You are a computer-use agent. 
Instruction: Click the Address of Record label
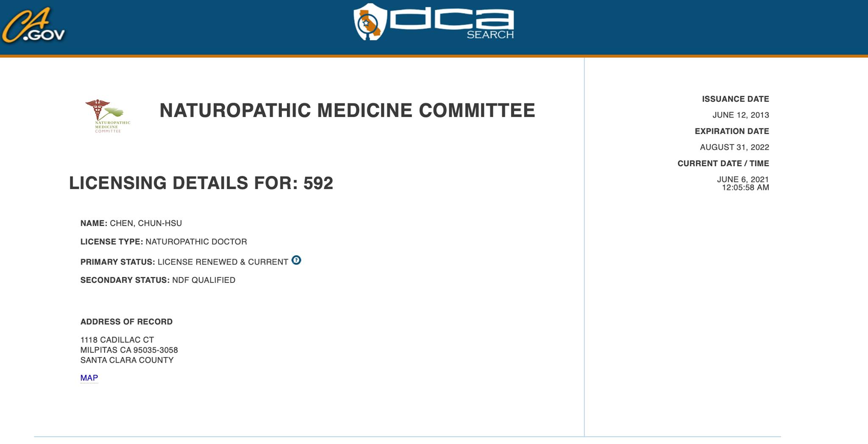pyautogui.click(x=126, y=322)
